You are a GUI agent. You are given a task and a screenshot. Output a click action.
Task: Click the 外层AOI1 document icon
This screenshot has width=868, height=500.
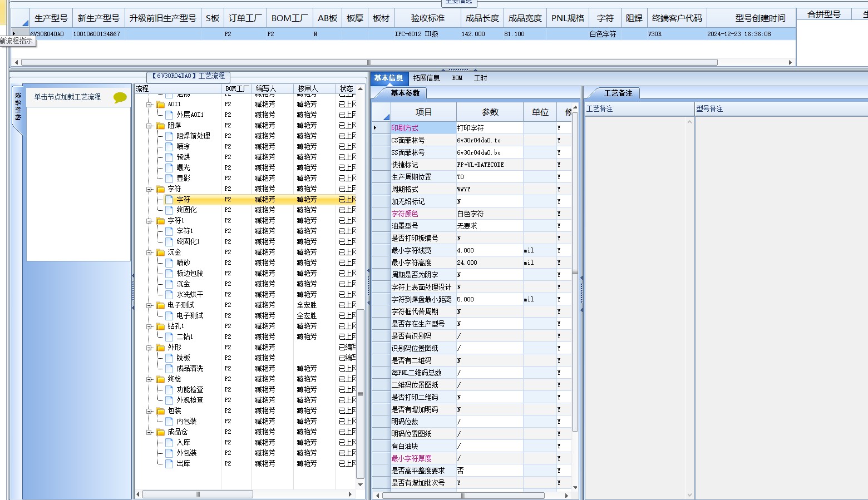pos(169,115)
